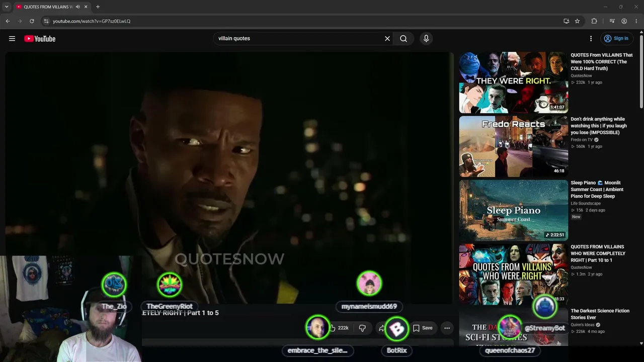The image size is (644, 362).
Task: Reload the current page
Action: click(x=32, y=21)
